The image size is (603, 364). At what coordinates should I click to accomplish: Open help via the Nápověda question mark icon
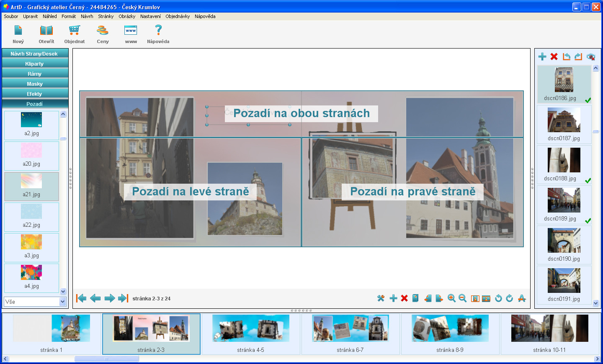(x=158, y=30)
